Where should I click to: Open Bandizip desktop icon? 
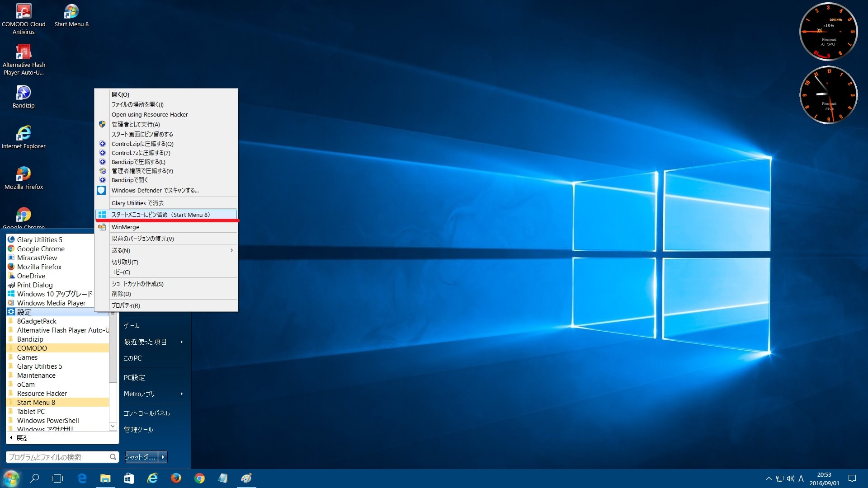click(x=24, y=97)
